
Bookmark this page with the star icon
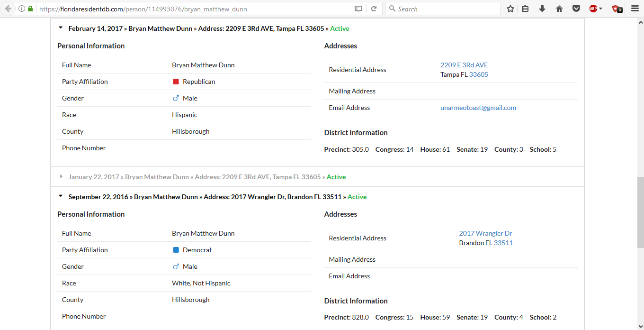point(510,9)
